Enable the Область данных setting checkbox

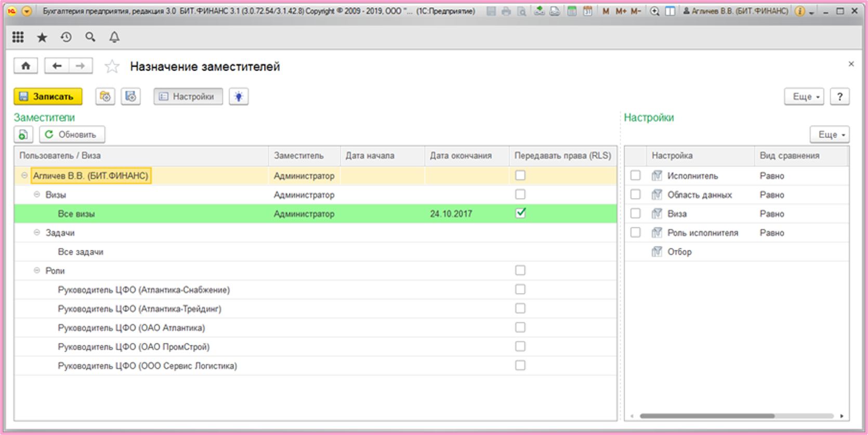(635, 195)
